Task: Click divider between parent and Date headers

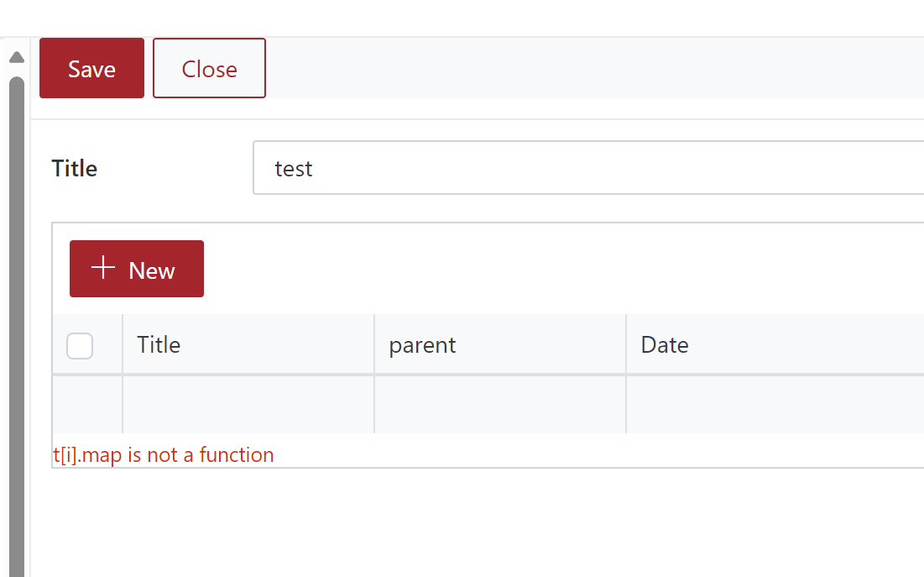Action: [x=626, y=344]
